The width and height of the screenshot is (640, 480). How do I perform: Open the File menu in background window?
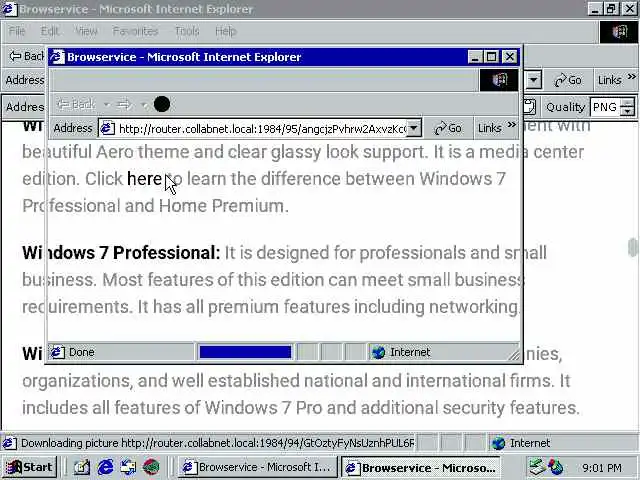(x=17, y=31)
